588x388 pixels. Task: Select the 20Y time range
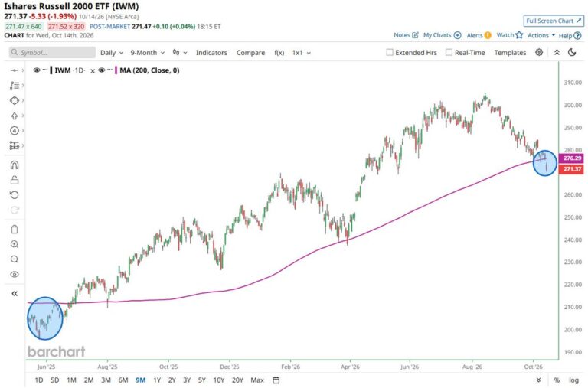(x=237, y=380)
